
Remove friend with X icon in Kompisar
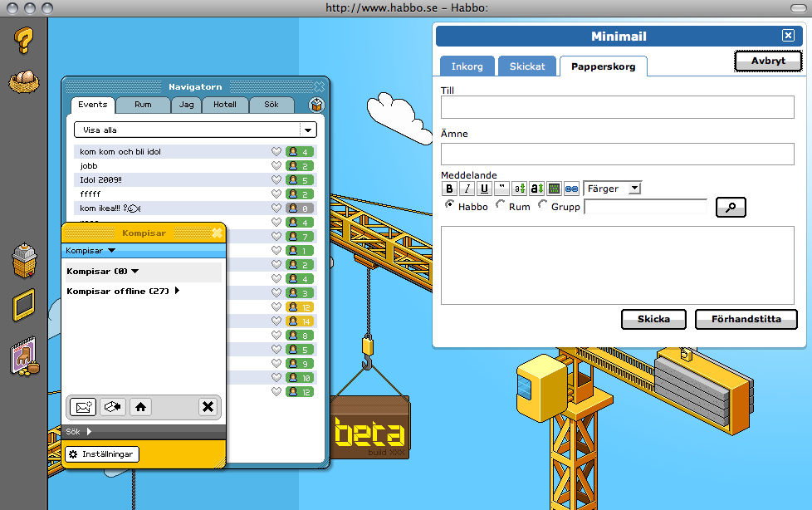pos(208,407)
